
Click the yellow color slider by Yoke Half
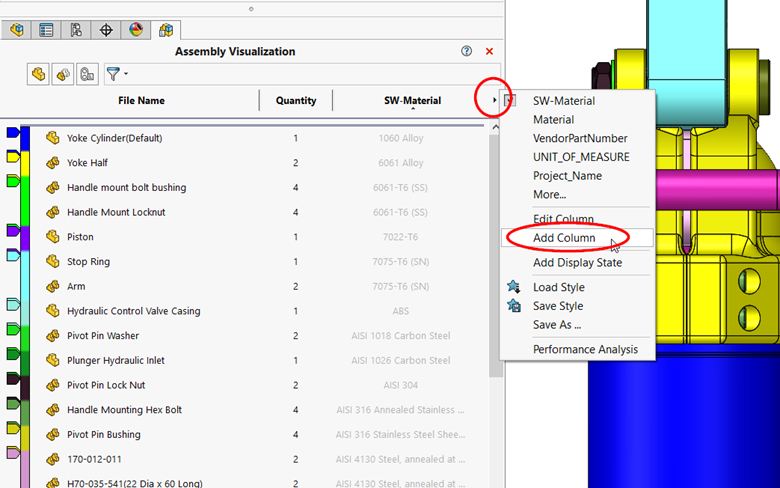pyautogui.click(x=13, y=157)
